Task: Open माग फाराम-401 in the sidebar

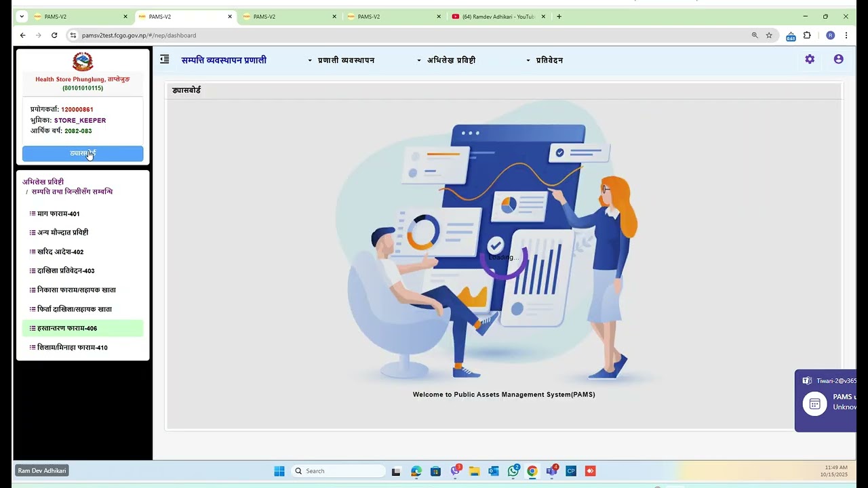Action: pyautogui.click(x=83, y=213)
